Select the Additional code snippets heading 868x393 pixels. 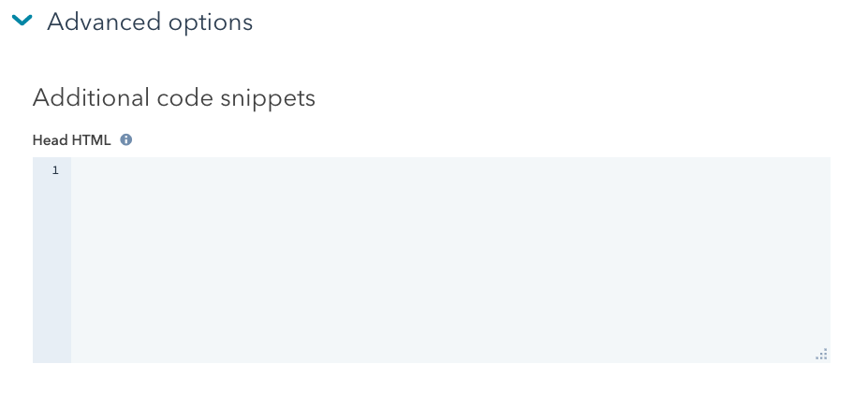[x=173, y=97]
